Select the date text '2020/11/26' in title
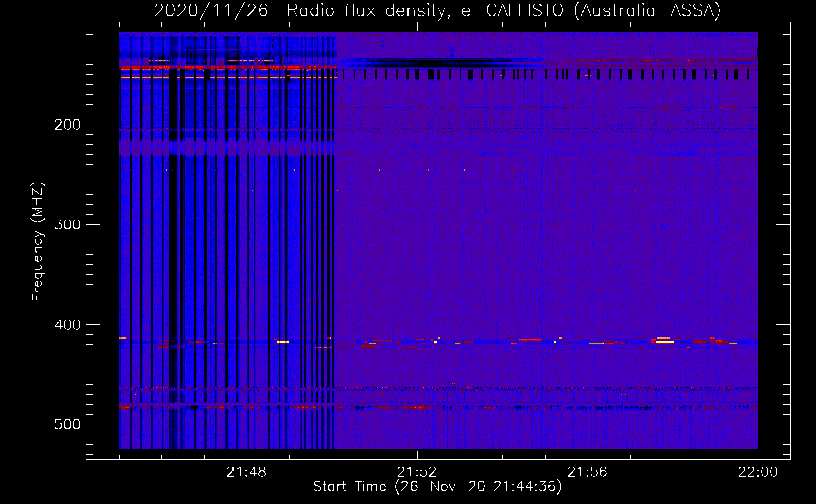 pos(211,10)
